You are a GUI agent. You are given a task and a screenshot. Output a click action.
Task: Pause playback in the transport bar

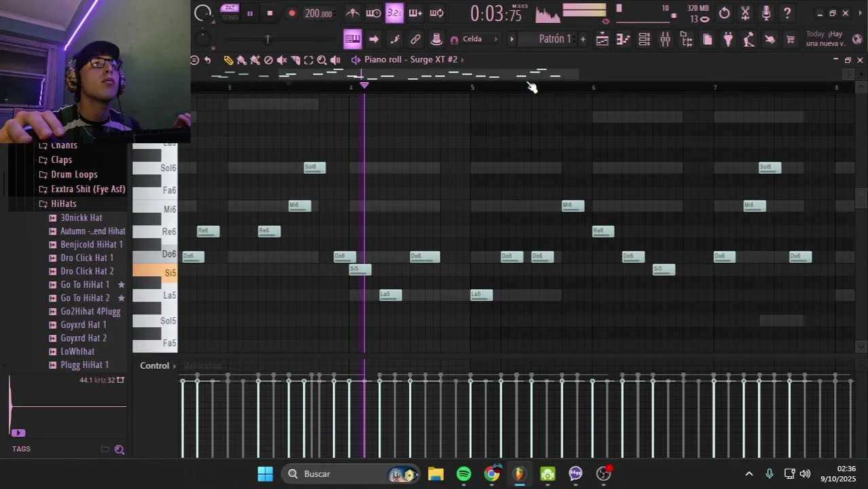pyautogui.click(x=250, y=13)
